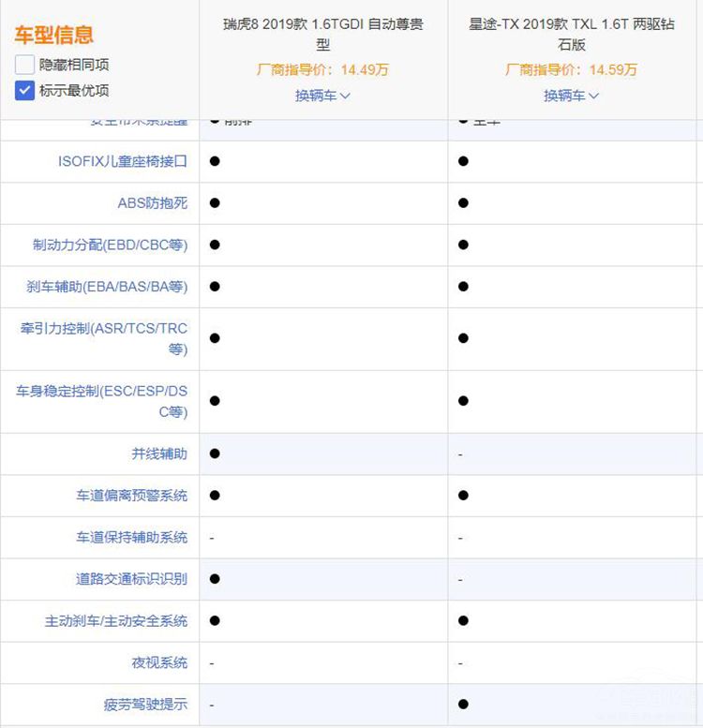Open 车道偏离预警系统 feature link
Screen dimensions: 703x728
(131, 496)
